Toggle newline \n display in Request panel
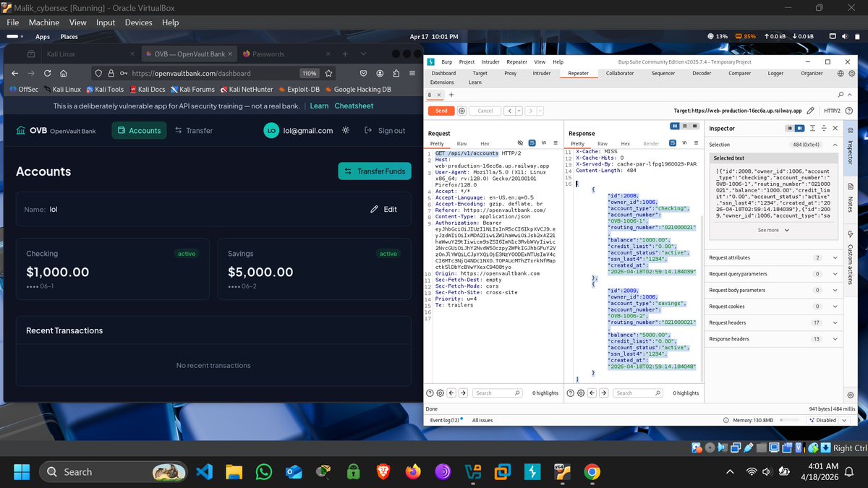This screenshot has height=488, width=868. coord(544,143)
